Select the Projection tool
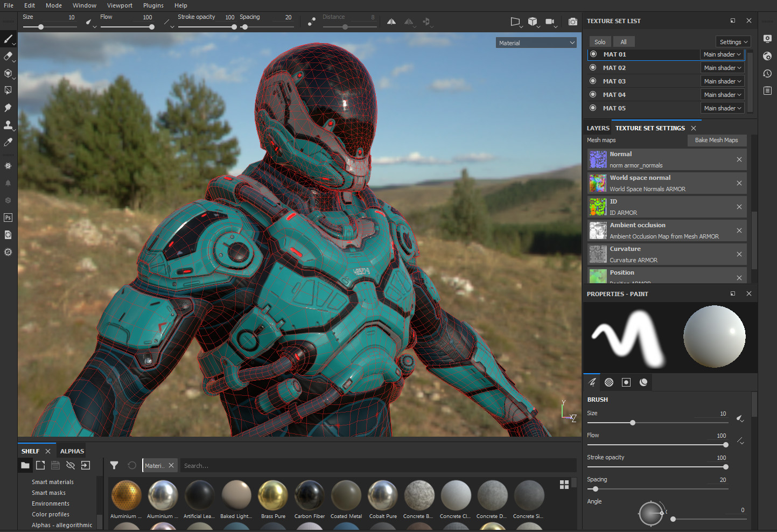The image size is (777, 532). click(x=8, y=73)
